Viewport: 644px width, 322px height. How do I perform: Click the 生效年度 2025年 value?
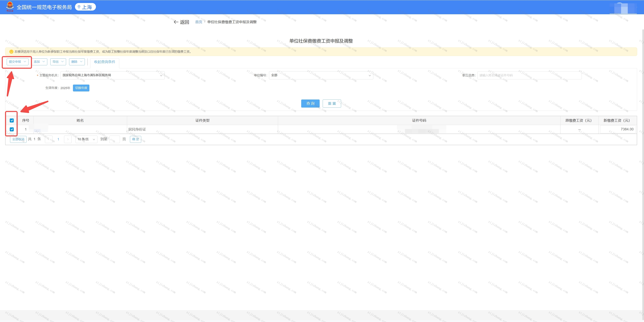click(65, 88)
